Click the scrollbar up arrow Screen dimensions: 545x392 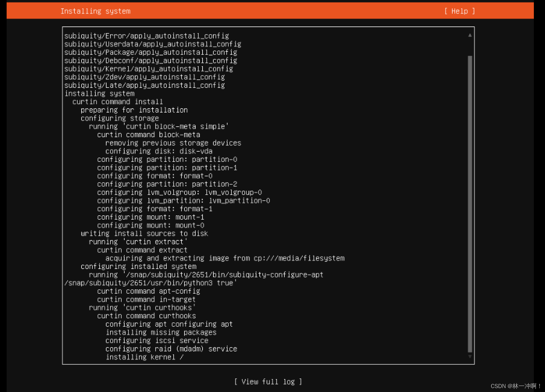(x=470, y=35)
